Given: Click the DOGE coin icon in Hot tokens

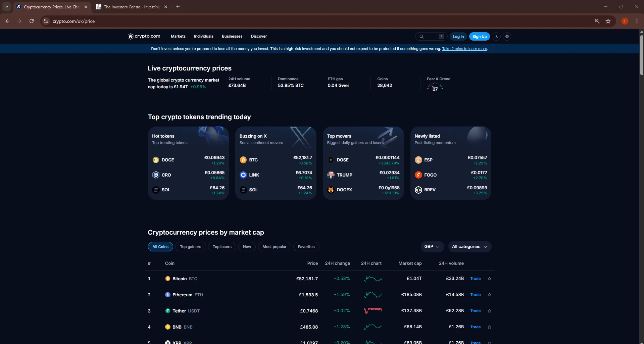Looking at the screenshot, I should pyautogui.click(x=156, y=160).
